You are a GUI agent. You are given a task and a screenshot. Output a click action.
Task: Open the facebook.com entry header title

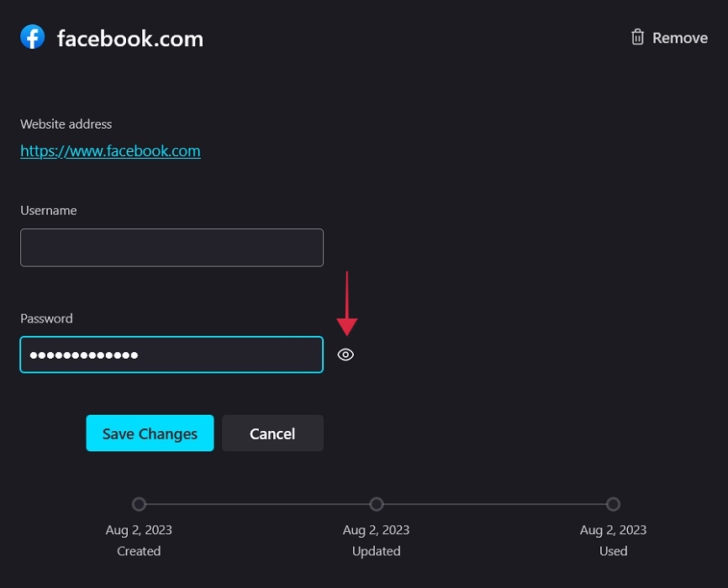tap(129, 38)
